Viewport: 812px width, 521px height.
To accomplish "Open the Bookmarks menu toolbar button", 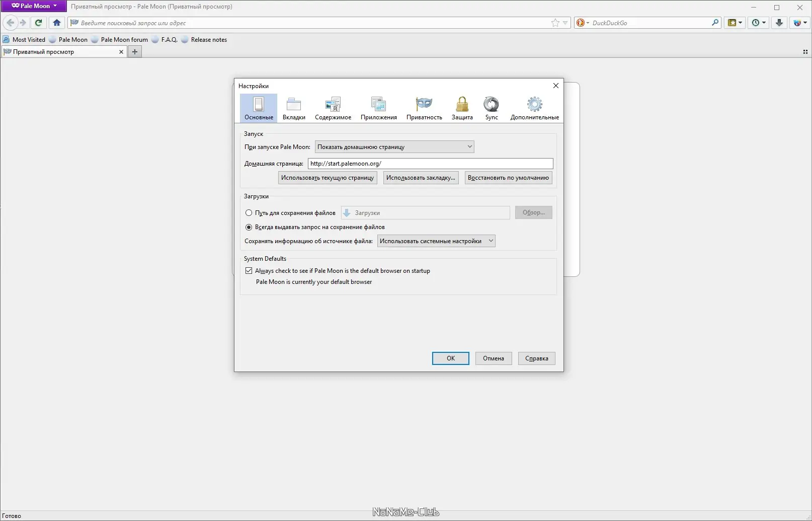I will [x=735, y=23].
